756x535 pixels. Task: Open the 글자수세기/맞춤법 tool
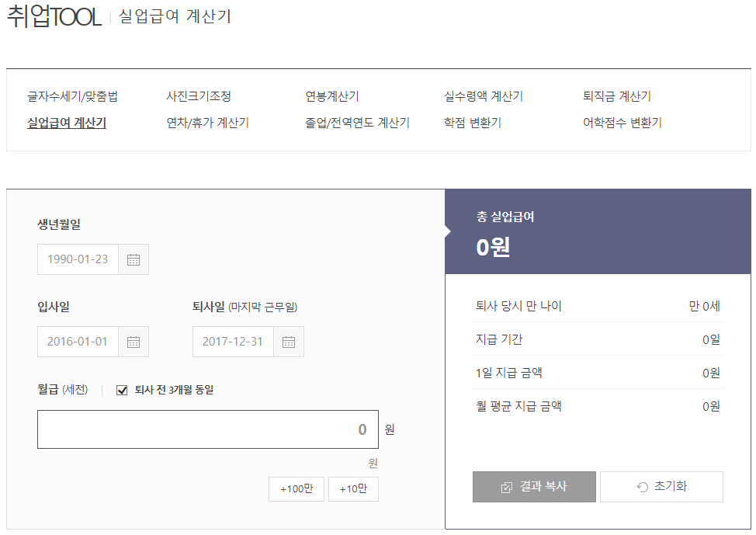coord(71,96)
